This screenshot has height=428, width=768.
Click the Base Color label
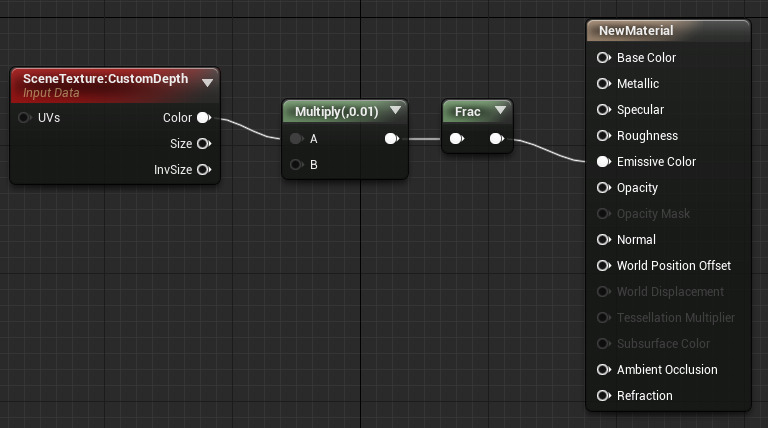point(646,58)
